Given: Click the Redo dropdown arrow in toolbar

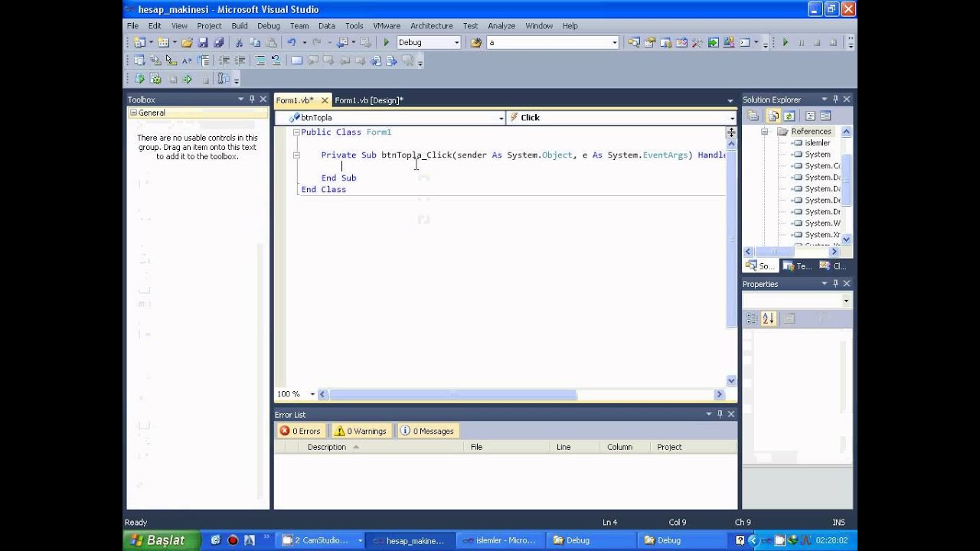Looking at the screenshot, I should pos(332,43).
